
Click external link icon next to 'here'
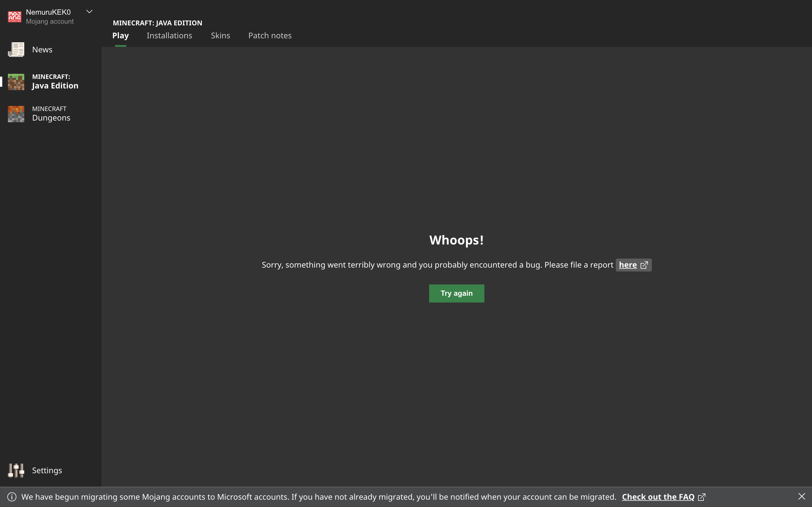[644, 265]
